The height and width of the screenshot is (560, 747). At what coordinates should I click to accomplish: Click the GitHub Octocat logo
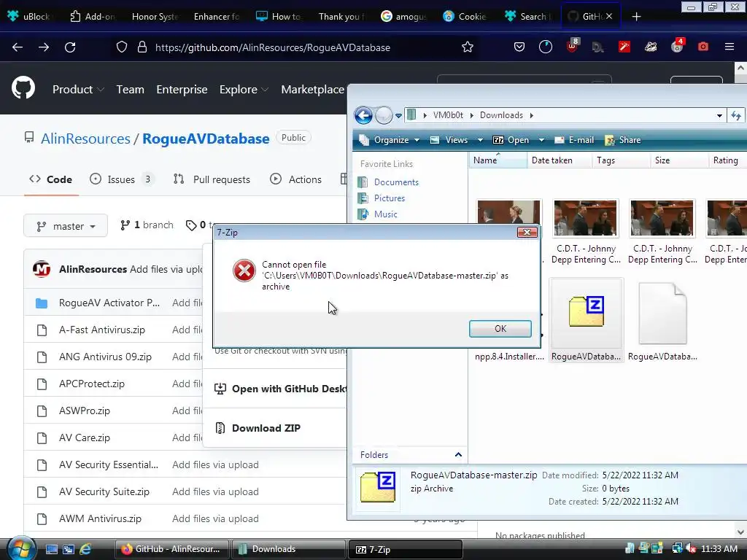click(x=23, y=87)
